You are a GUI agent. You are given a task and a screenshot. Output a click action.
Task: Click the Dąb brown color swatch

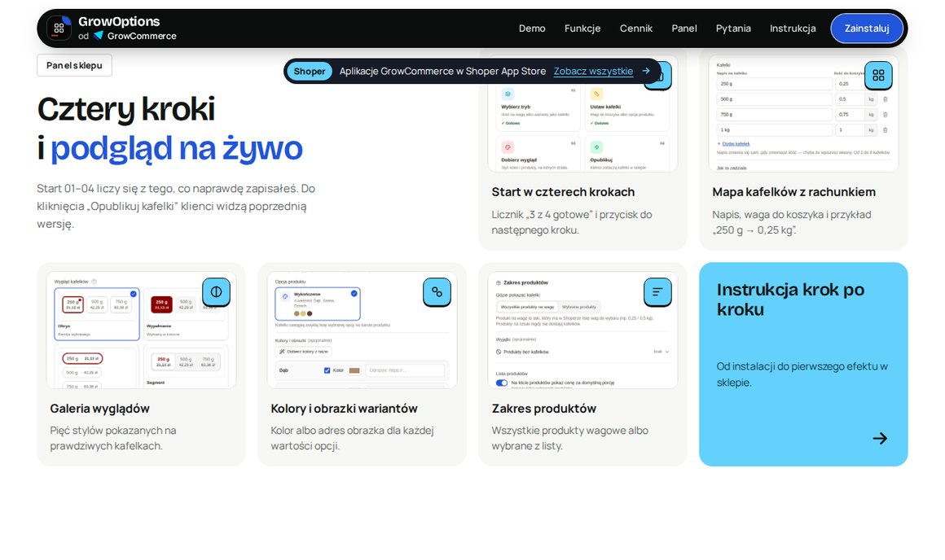(354, 370)
